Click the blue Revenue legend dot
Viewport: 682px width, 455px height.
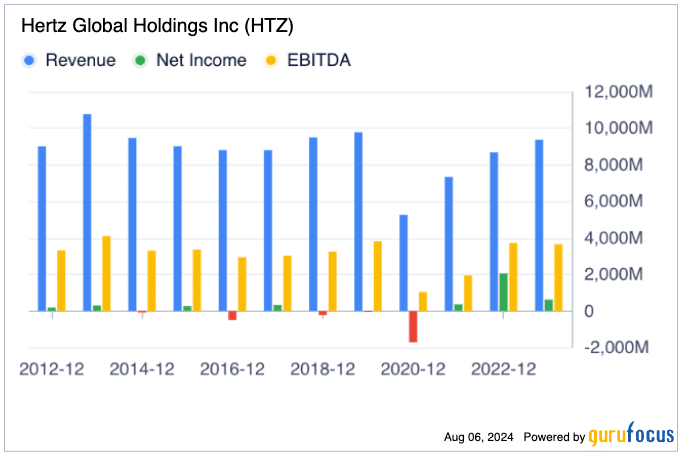click(x=29, y=60)
